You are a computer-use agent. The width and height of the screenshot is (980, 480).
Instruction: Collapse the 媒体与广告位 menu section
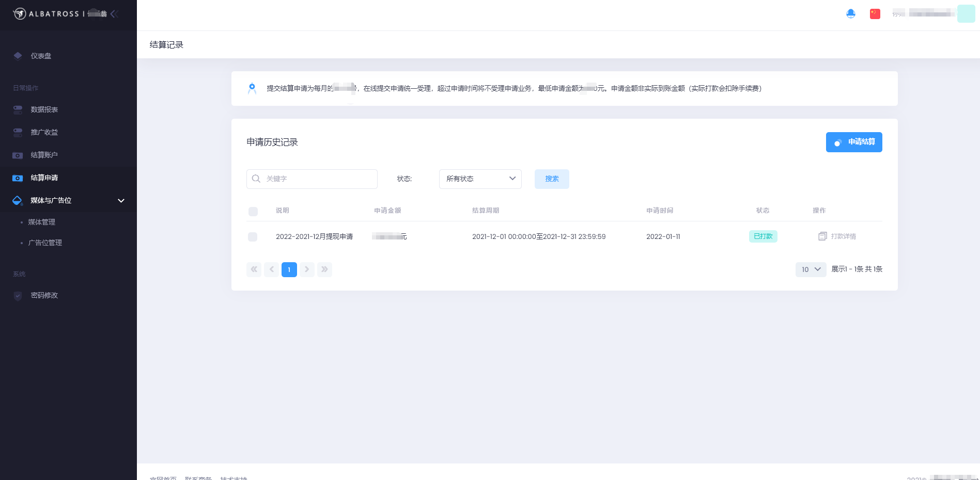121,201
